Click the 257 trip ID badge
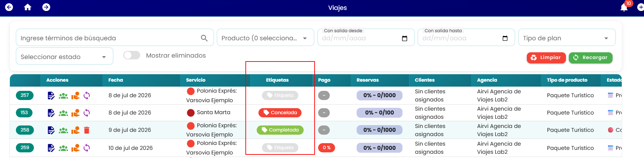The height and width of the screenshot is (158, 644). click(25, 95)
